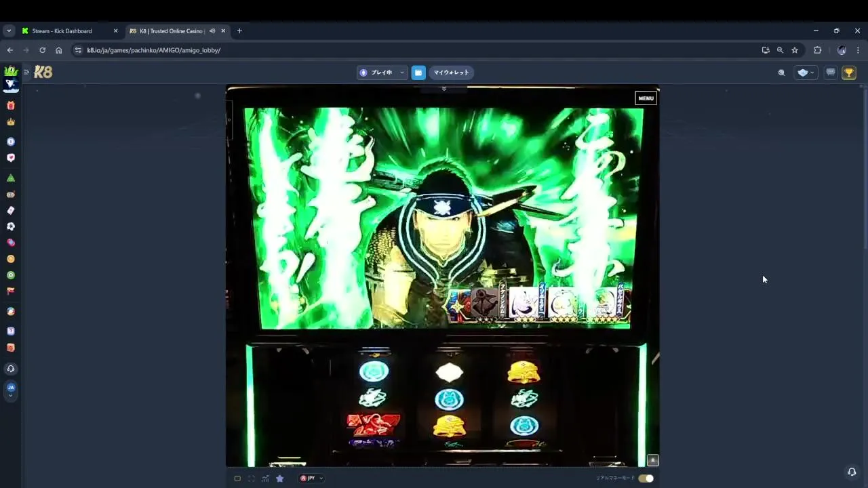Enter fullscreen mode for the game
This screenshot has height=488, width=868.
252,479
